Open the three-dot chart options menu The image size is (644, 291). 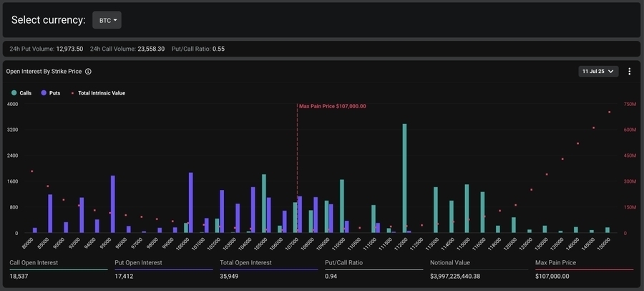point(629,72)
